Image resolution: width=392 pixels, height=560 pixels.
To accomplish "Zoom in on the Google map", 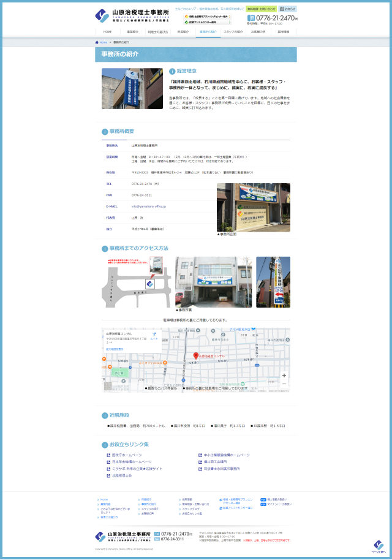I will (284, 375).
